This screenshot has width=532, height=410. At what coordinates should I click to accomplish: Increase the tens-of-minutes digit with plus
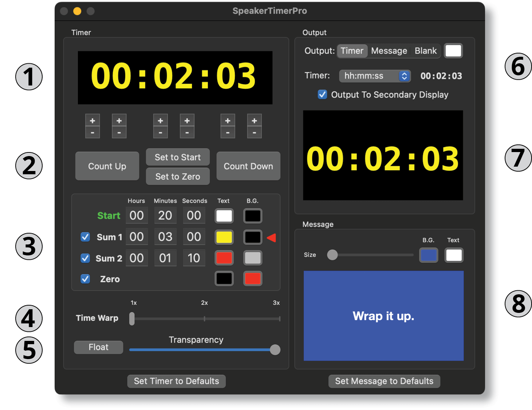(160, 120)
